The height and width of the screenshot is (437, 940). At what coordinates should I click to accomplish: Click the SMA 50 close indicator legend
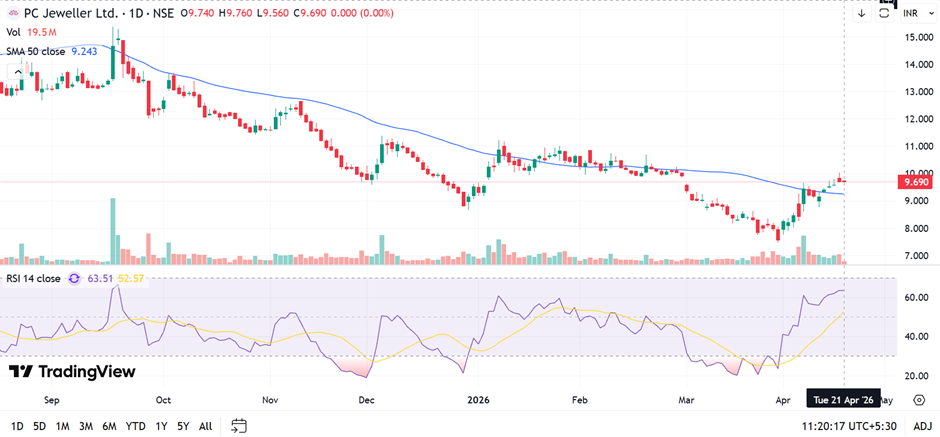[36, 52]
